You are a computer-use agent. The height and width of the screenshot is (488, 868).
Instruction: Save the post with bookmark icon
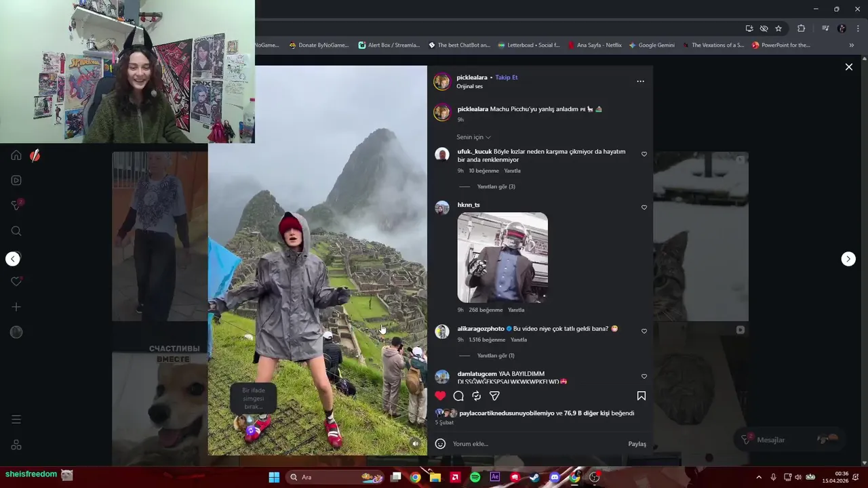pyautogui.click(x=641, y=396)
